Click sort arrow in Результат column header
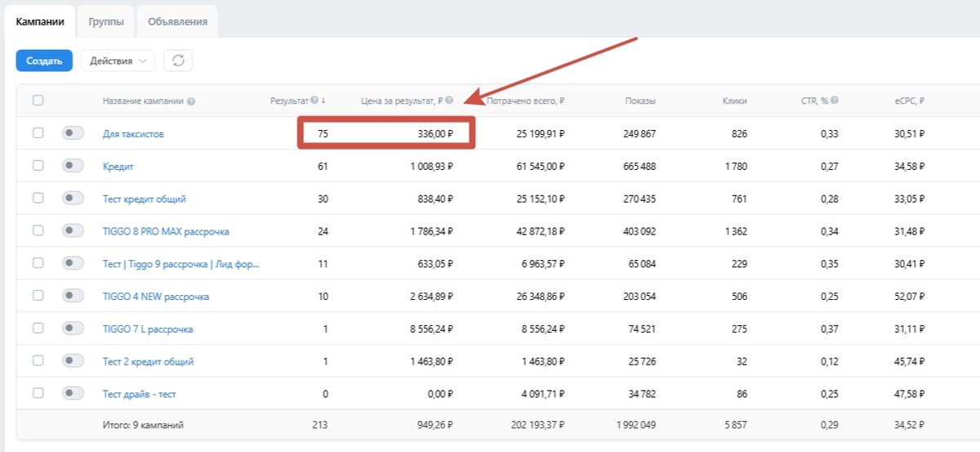Image resolution: width=980 pixels, height=452 pixels. tap(323, 101)
